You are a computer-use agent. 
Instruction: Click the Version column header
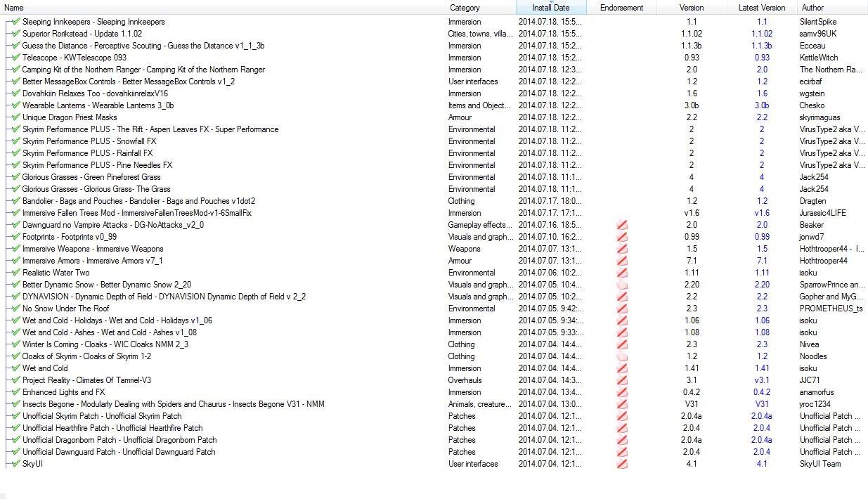(x=692, y=8)
